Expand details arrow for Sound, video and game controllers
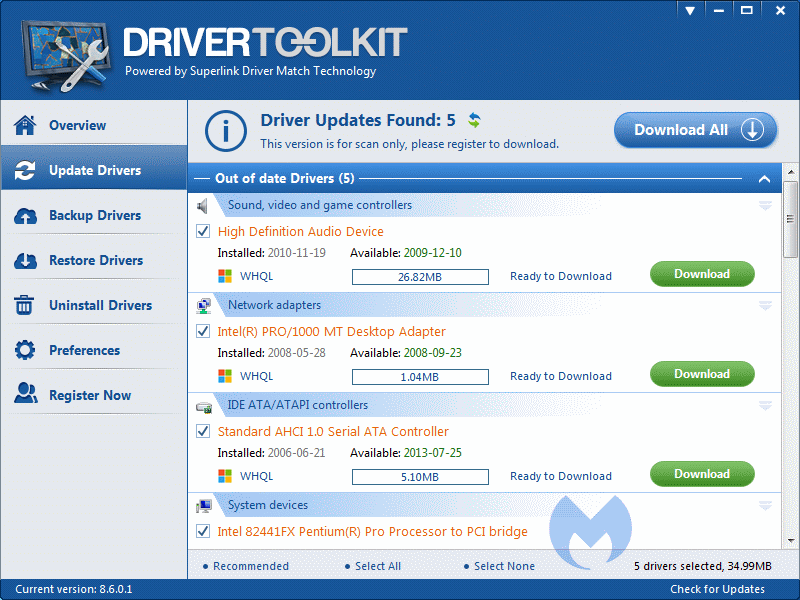Screen dimensions: 800x600 click(765, 205)
